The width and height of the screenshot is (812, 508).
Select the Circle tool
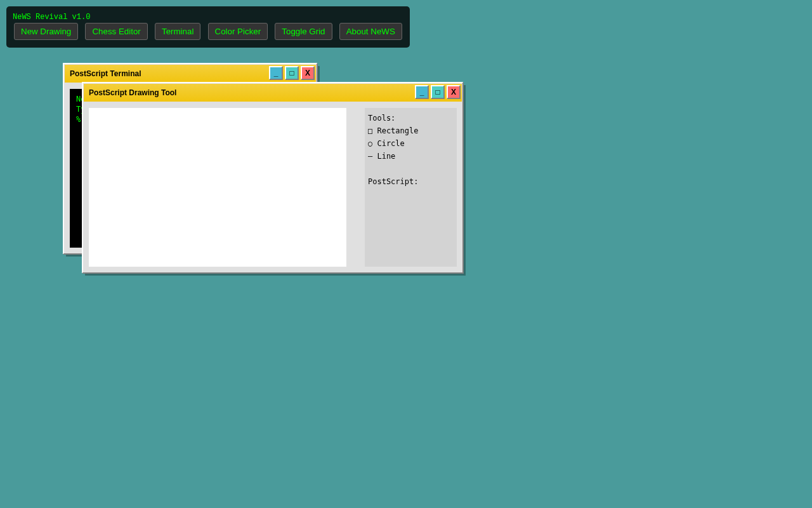coord(386,144)
